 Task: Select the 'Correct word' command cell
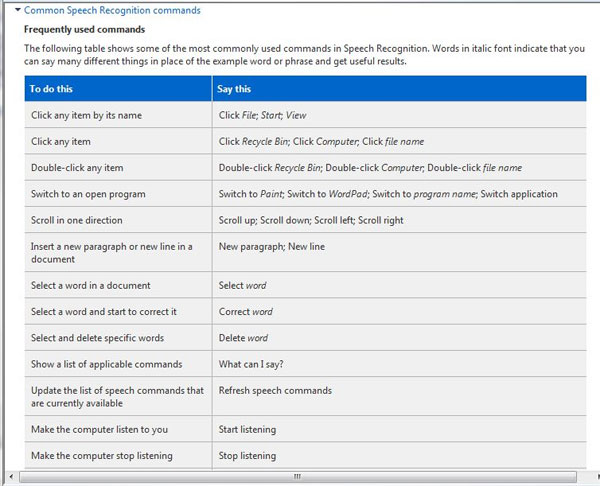399,311
